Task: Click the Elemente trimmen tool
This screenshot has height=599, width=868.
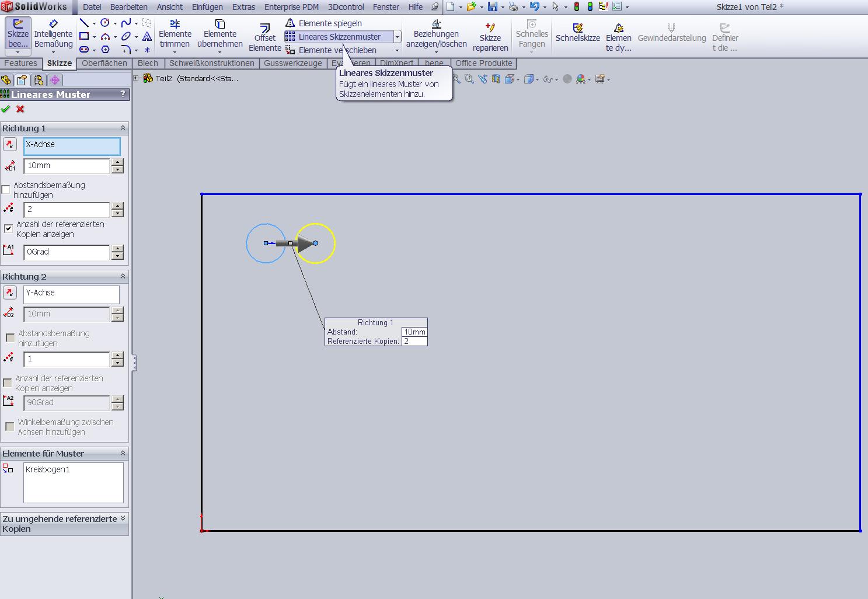Action: [175, 34]
